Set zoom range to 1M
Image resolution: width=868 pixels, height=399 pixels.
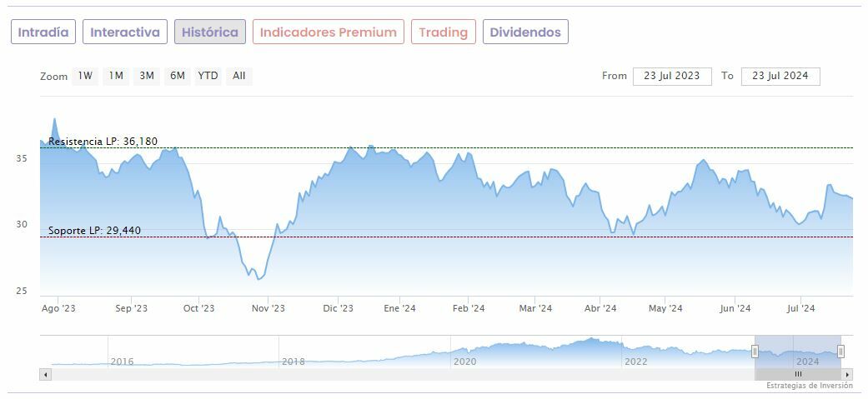[x=116, y=76]
